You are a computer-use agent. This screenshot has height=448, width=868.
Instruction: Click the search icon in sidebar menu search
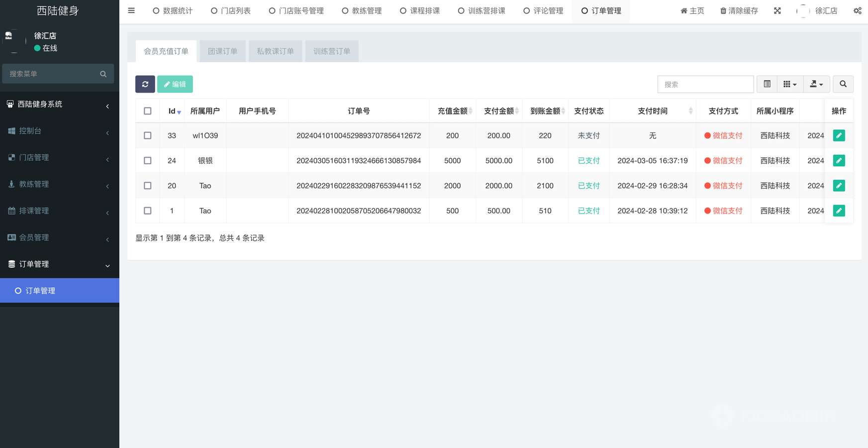point(103,74)
